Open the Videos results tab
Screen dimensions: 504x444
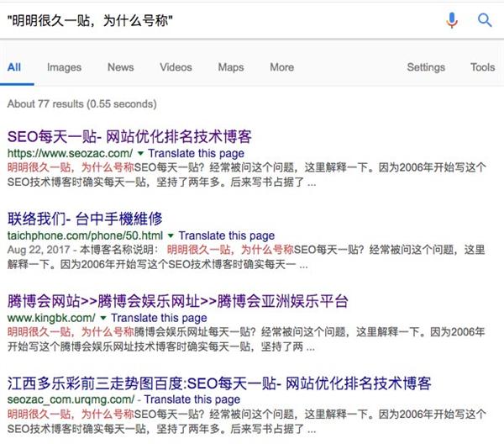click(x=176, y=67)
